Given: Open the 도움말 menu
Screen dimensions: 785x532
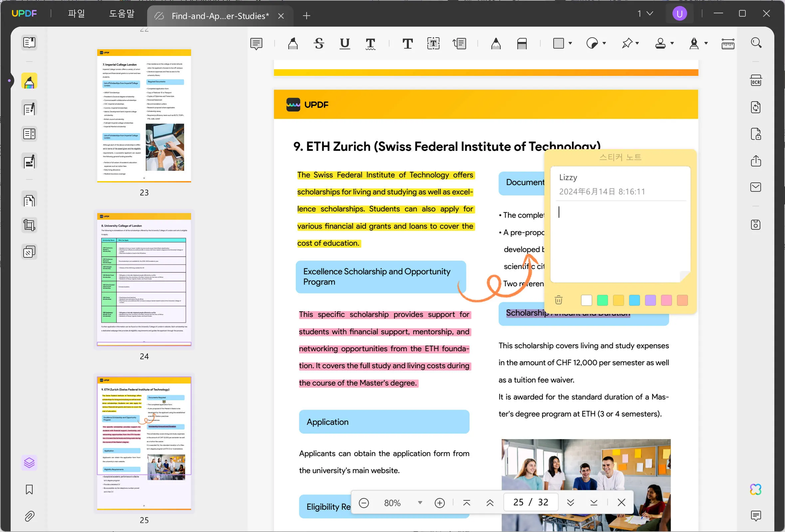Looking at the screenshot, I should click(x=122, y=14).
